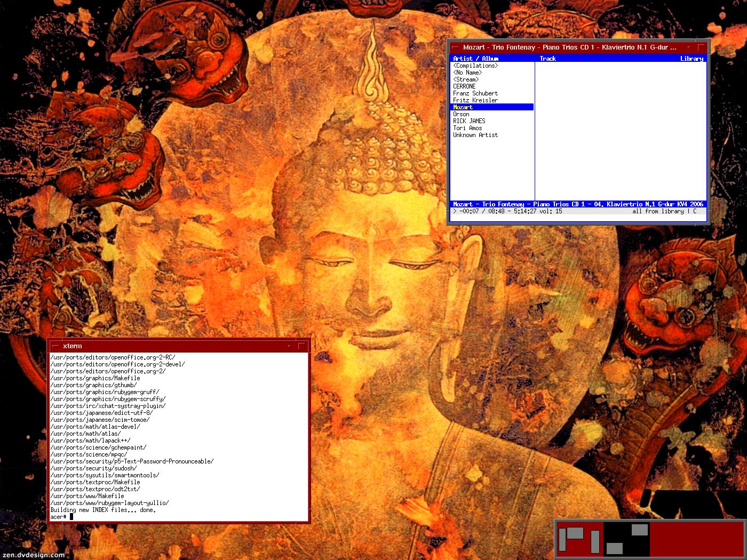This screenshot has height=560, width=747.
Task: Select Tori Amos in the artist list
Action: pos(467,128)
